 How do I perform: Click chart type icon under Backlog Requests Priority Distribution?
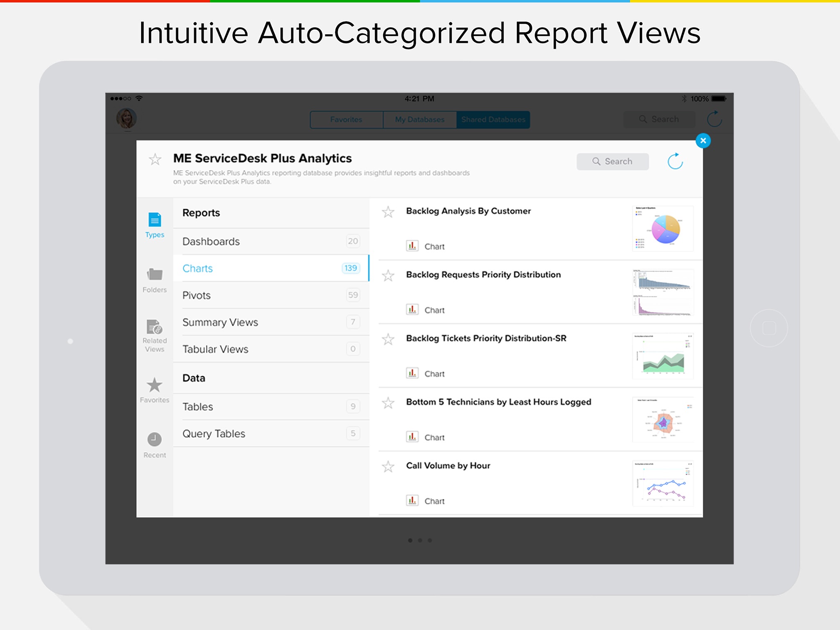point(412,309)
